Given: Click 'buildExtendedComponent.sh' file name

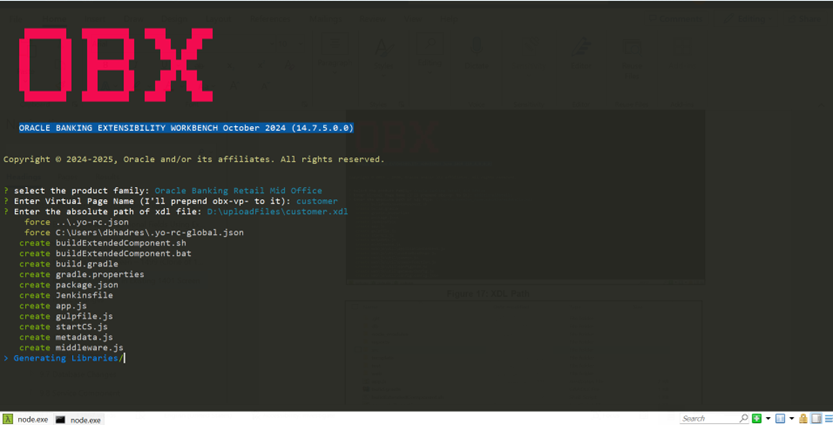Looking at the screenshot, I should point(121,243).
